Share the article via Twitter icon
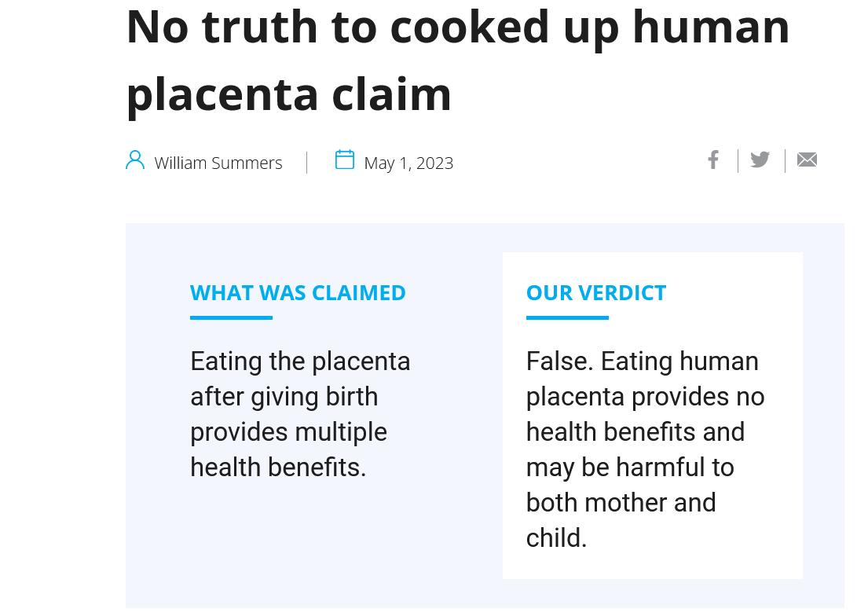The image size is (868, 616). [x=760, y=159]
